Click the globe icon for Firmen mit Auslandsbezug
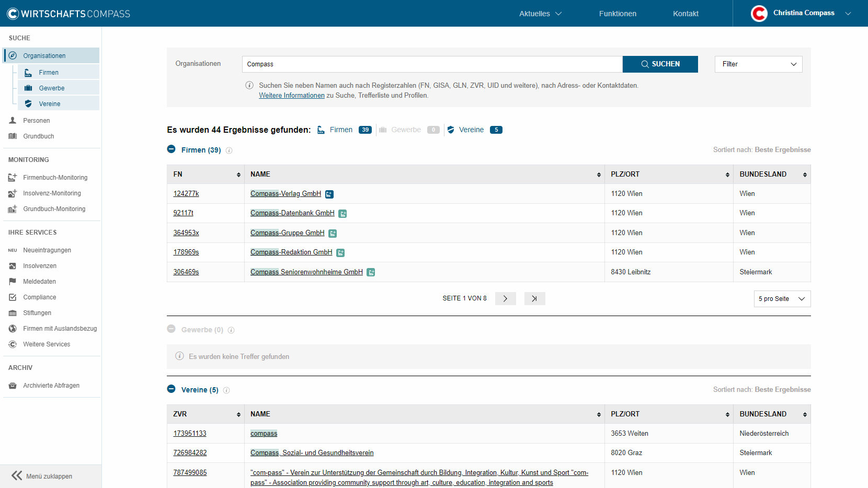This screenshot has height=488, width=868. coord(13,329)
